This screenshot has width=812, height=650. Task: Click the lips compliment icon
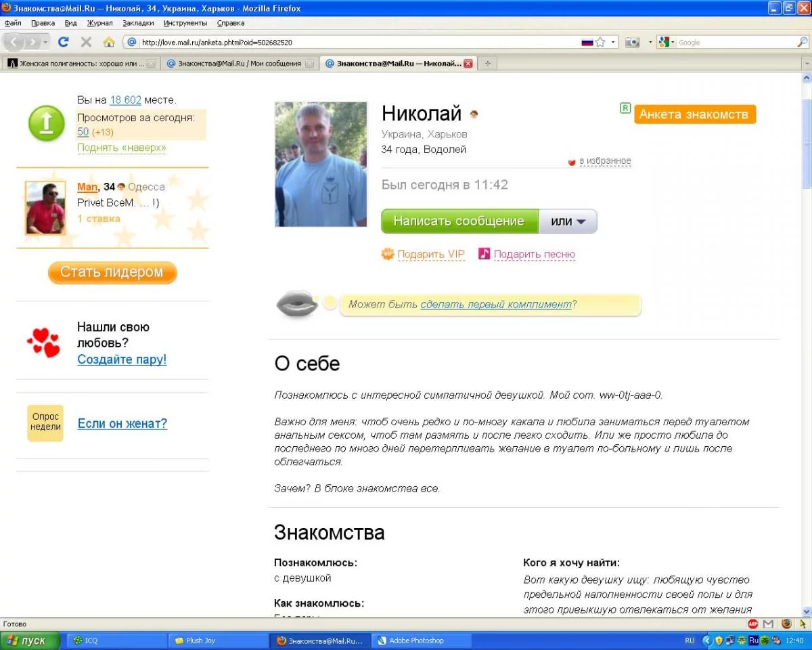click(296, 304)
